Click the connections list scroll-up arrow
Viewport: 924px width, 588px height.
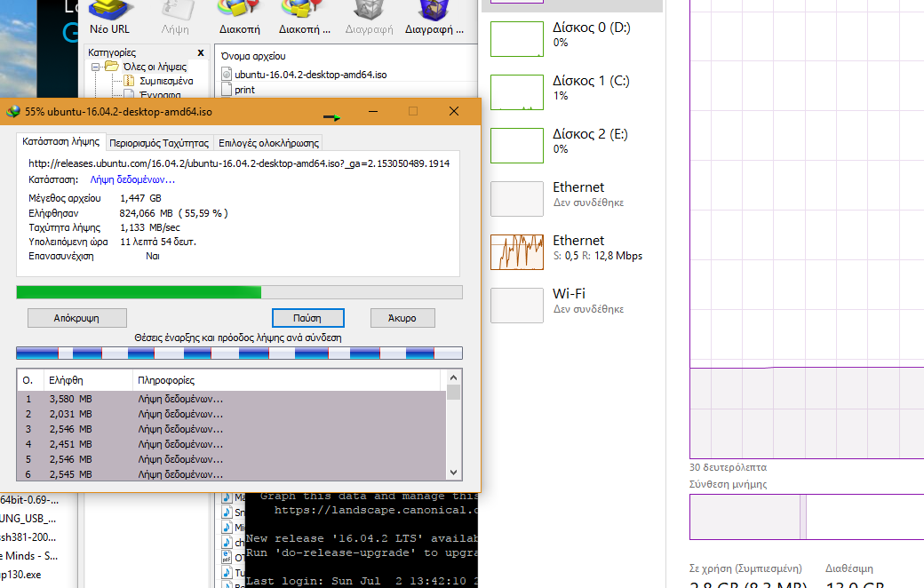453,377
